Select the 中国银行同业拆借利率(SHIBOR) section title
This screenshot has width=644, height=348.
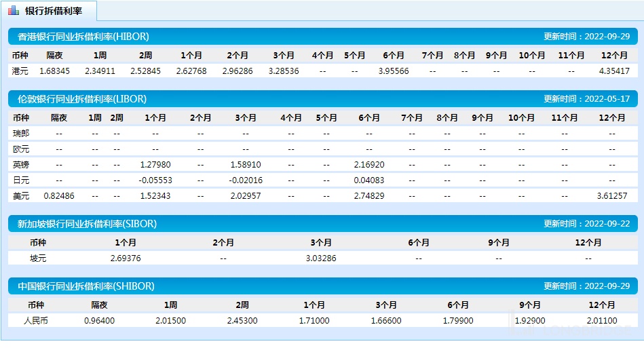tap(86, 286)
